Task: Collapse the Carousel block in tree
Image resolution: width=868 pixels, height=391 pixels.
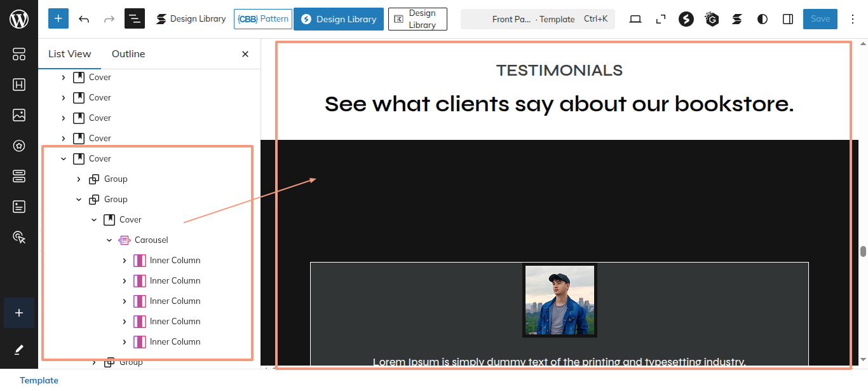Action: 109,240
